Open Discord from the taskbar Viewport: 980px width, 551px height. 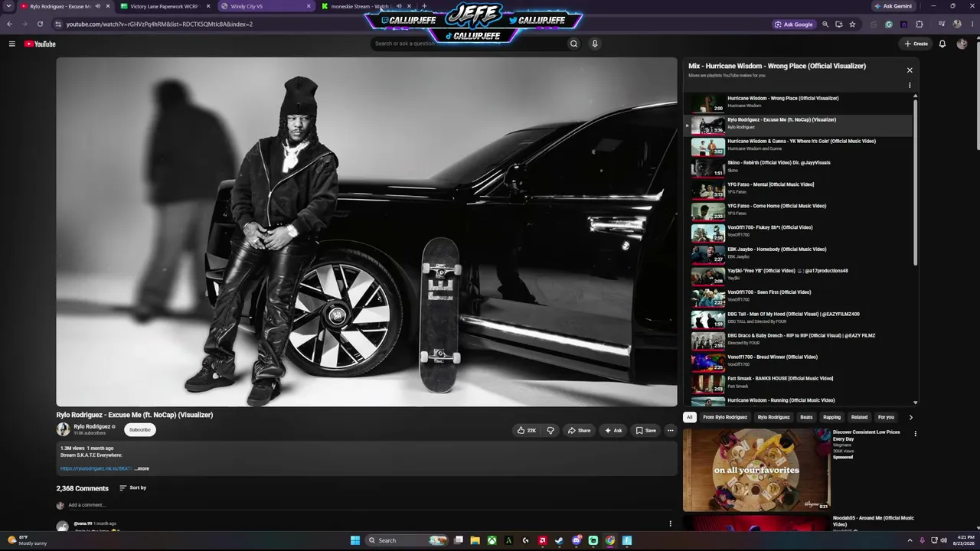click(x=577, y=540)
